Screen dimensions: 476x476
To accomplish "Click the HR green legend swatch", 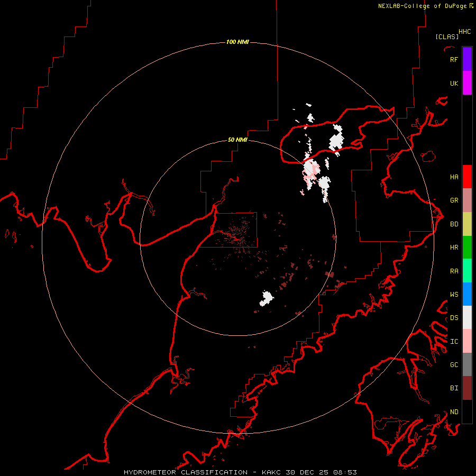I will tap(467, 248).
